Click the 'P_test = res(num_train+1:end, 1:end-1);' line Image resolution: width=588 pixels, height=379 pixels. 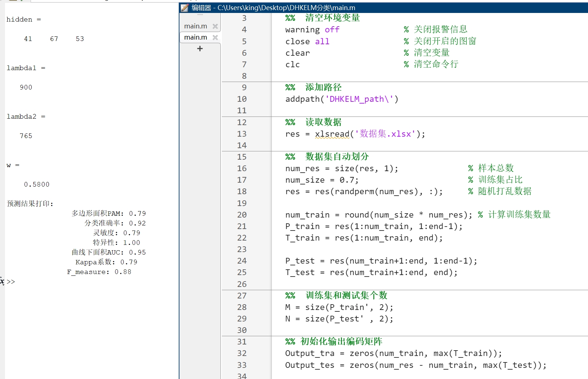pyautogui.click(x=381, y=261)
